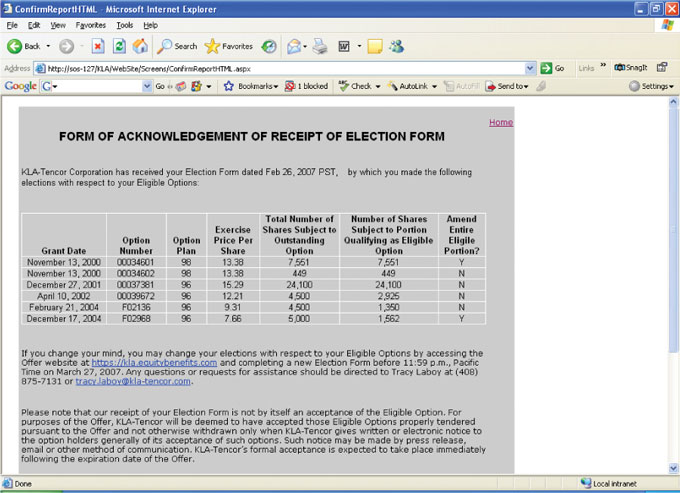The image size is (680, 493).
Task: Expand the Back button history dropdown arrow
Action: click(48, 46)
